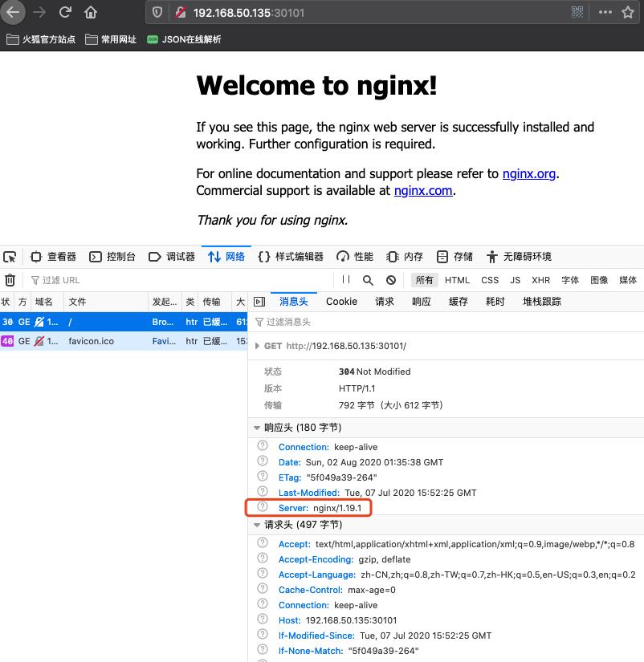Screen dimensions: 644x662
Task: Collapse the response headers (响应头) section
Action: click(x=257, y=428)
